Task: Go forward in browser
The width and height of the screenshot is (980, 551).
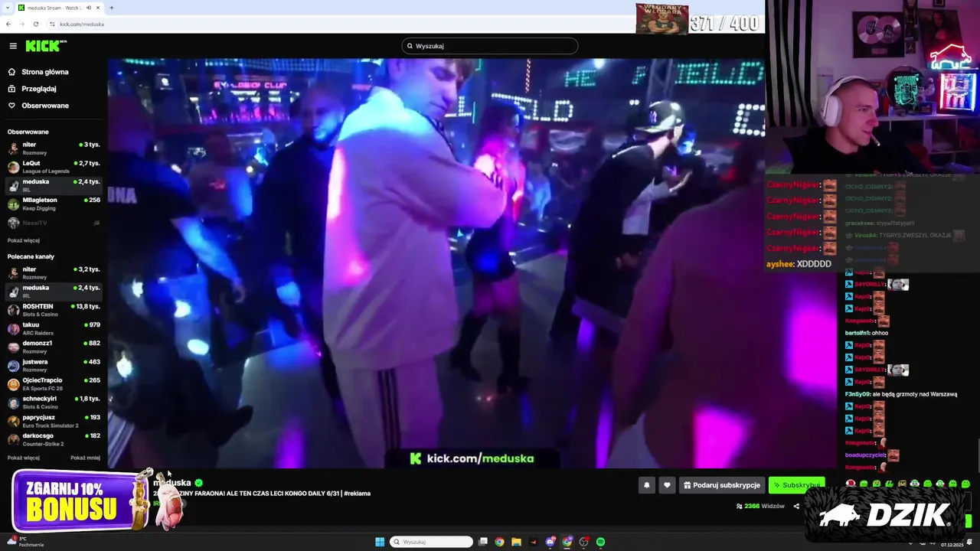Action: click(x=21, y=24)
